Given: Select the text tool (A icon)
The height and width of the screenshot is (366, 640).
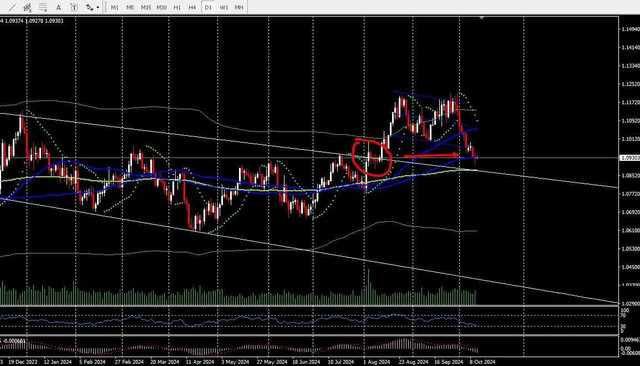Looking at the screenshot, I should coord(58,7).
